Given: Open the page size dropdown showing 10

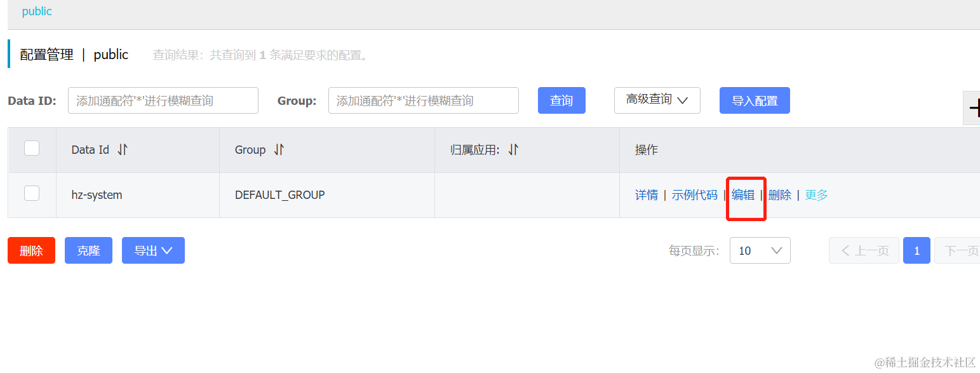Looking at the screenshot, I should 760,250.
